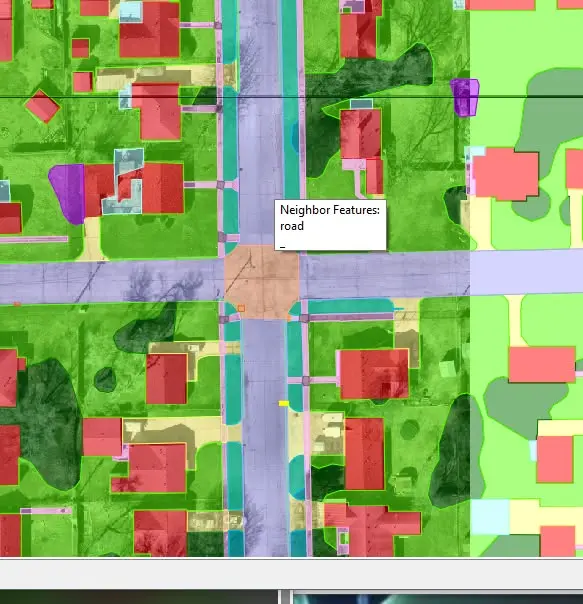Select the road segment south of the intersection
Screen dimensions: 583x604
click(x=265, y=437)
